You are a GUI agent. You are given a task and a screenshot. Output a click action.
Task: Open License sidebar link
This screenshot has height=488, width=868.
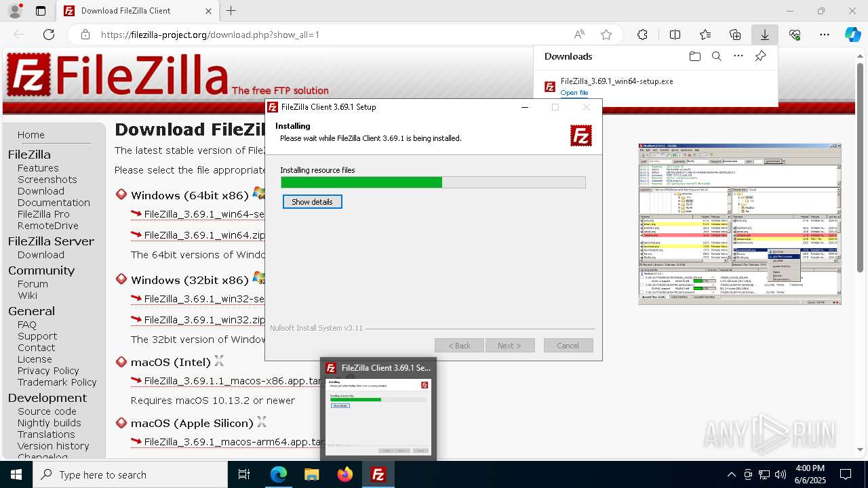pyautogui.click(x=35, y=359)
